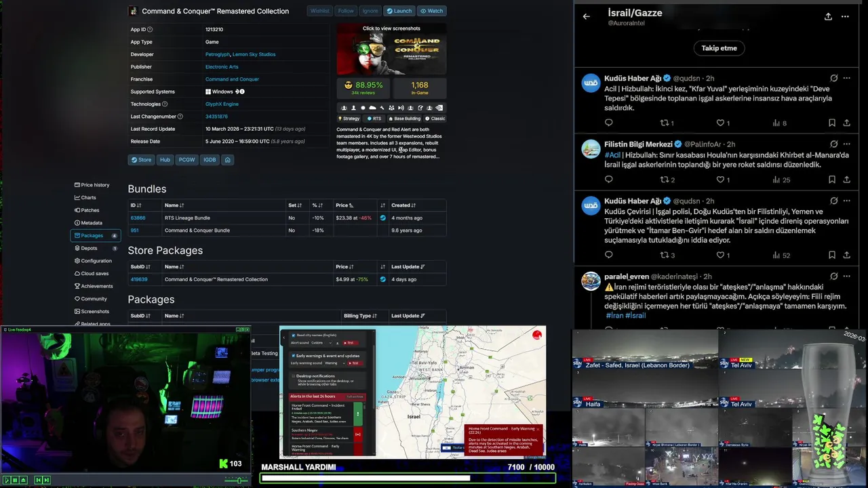Screen dimensions: 868x488
Task: Click play button in Live Feed player
Action: click(x=6, y=480)
